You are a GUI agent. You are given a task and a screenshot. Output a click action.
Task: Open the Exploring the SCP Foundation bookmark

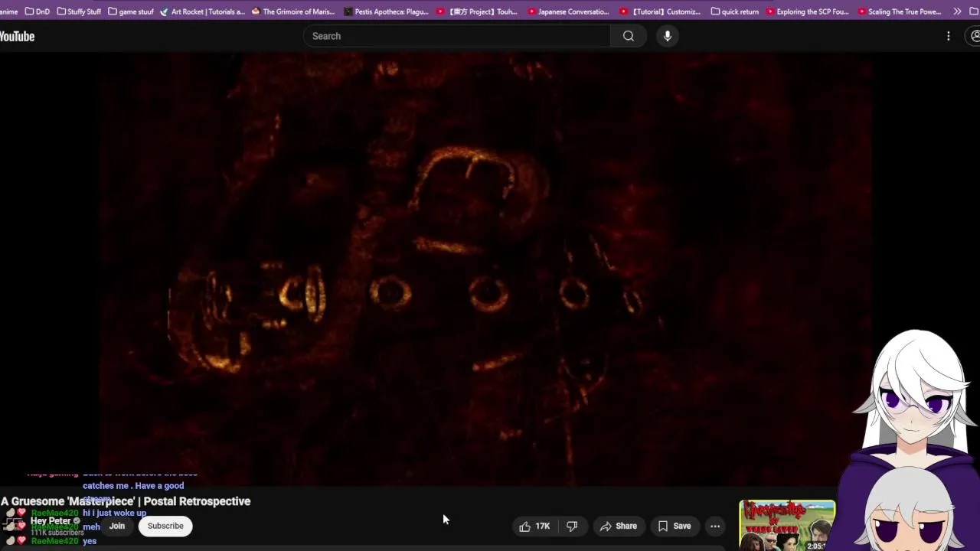[807, 11]
